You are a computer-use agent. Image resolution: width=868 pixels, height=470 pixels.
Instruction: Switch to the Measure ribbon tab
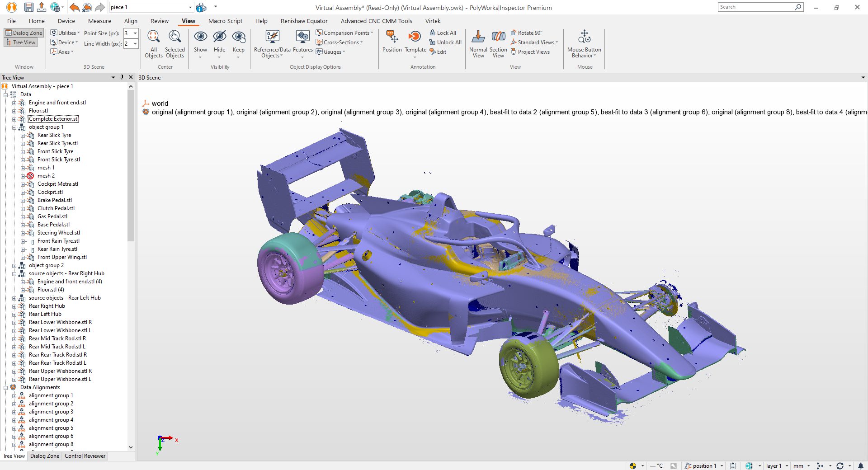coord(99,21)
